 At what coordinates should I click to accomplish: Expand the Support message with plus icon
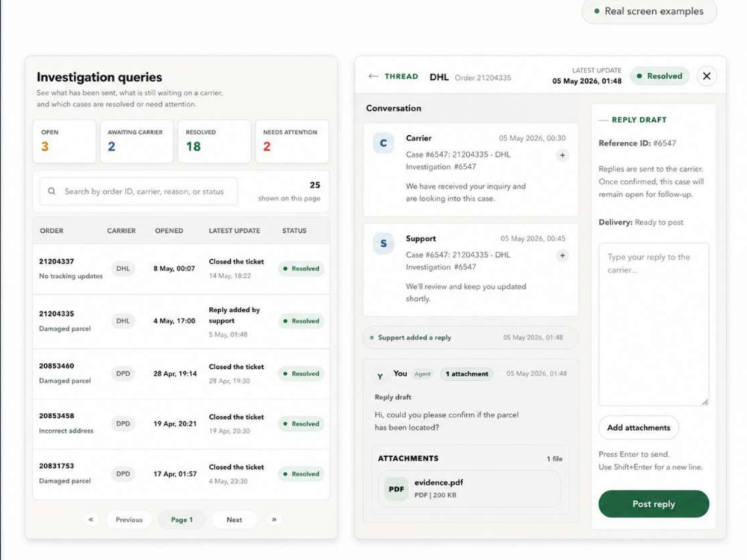(562, 255)
